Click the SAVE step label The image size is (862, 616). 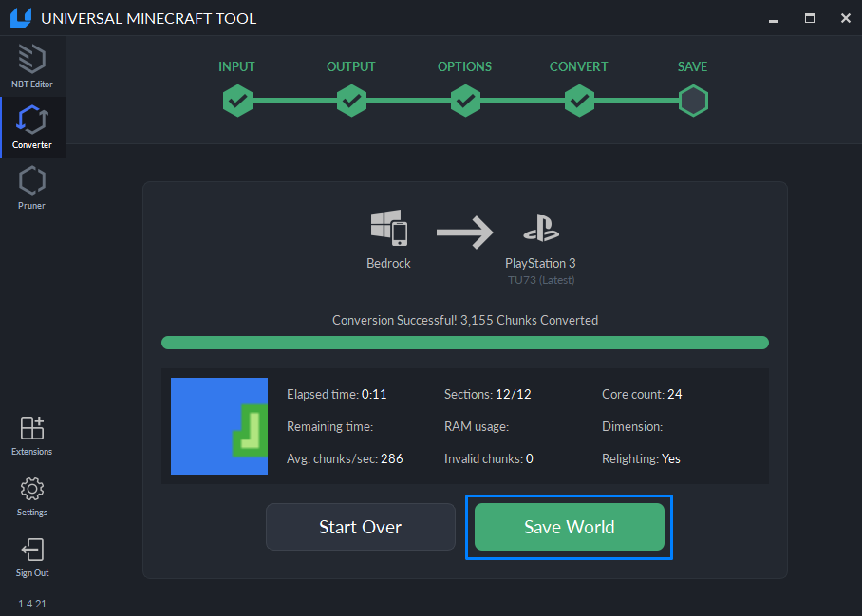(x=693, y=66)
